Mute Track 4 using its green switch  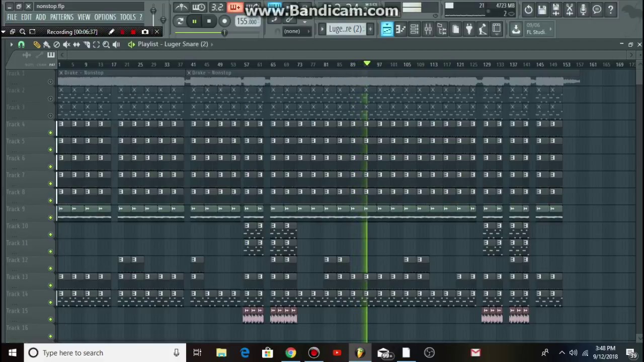(x=50, y=133)
